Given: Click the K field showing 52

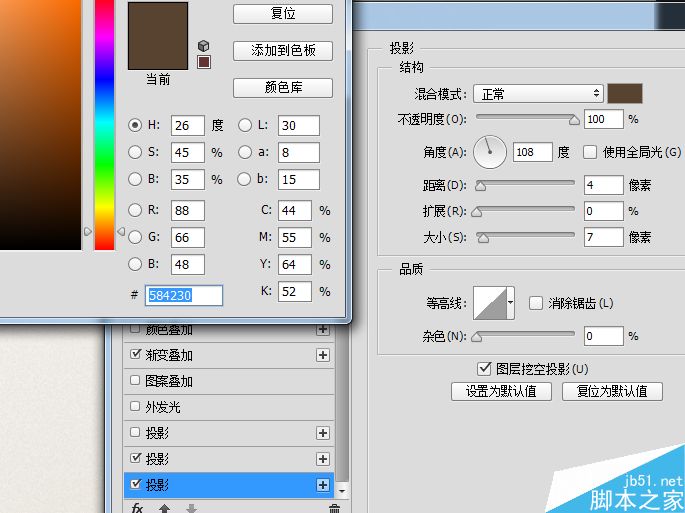Looking at the screenshot, I should click(x=295, y=291).
